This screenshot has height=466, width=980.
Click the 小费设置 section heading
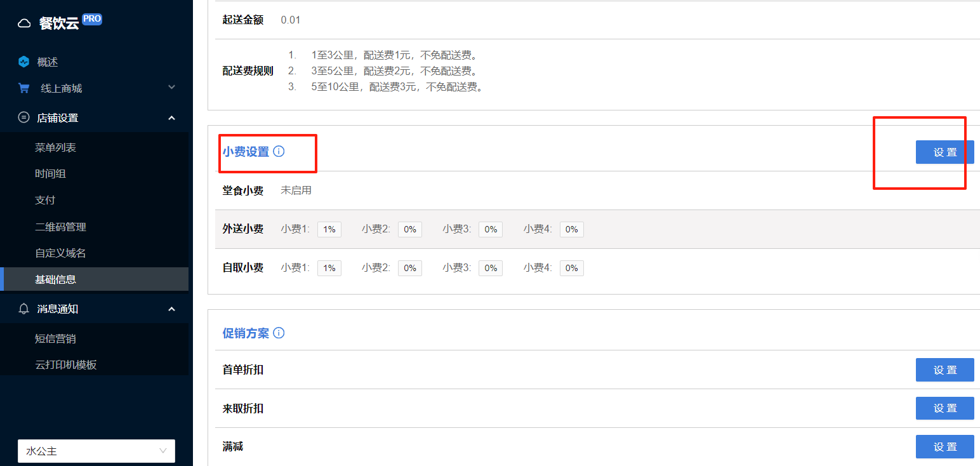[246, 152]
